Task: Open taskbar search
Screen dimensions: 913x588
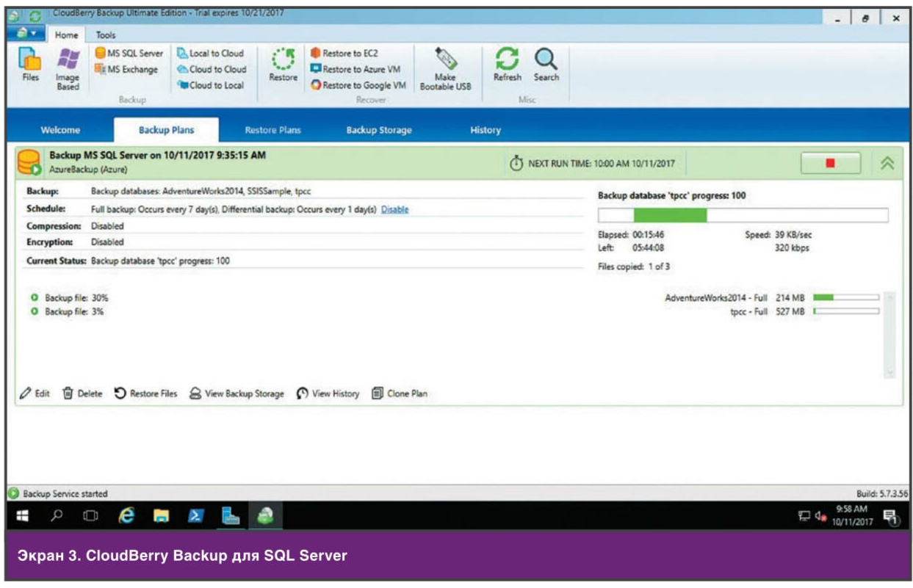Action: pyautogui.click(x=55, y=517)
